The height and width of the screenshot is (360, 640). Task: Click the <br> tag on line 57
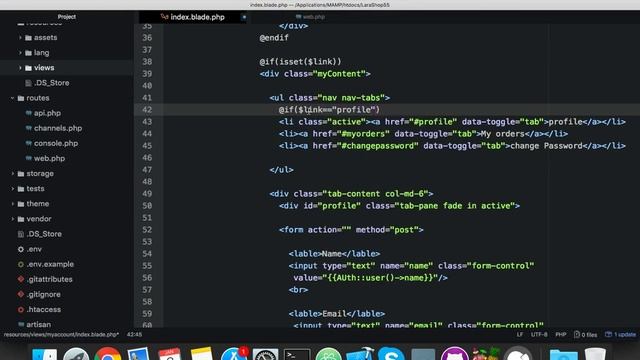point(298,290)
